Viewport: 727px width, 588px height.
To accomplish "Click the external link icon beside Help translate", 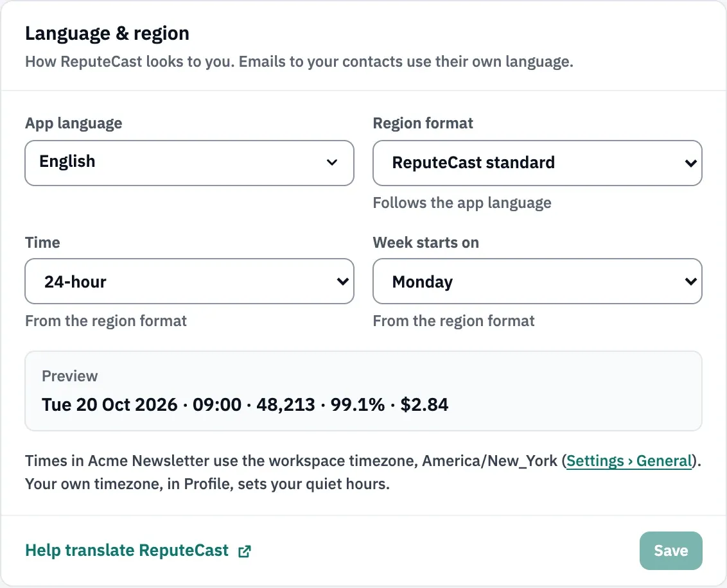I will point(244,551).
